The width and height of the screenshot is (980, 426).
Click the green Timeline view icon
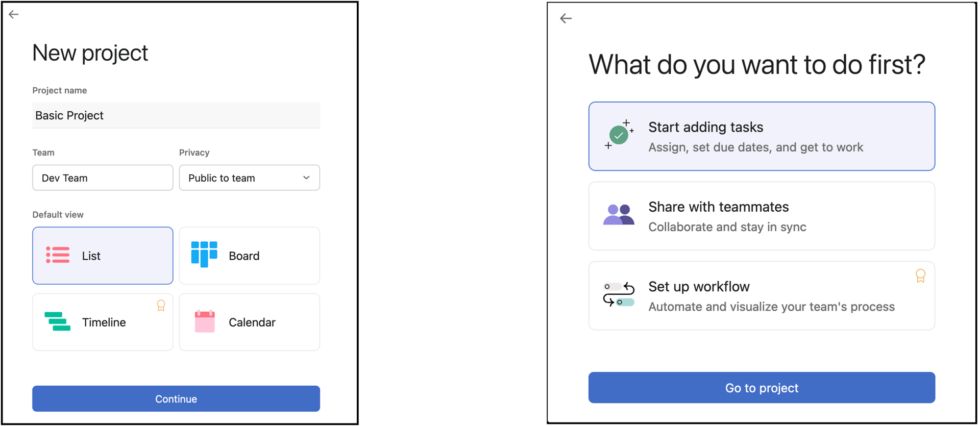click(x=57, y=321)
